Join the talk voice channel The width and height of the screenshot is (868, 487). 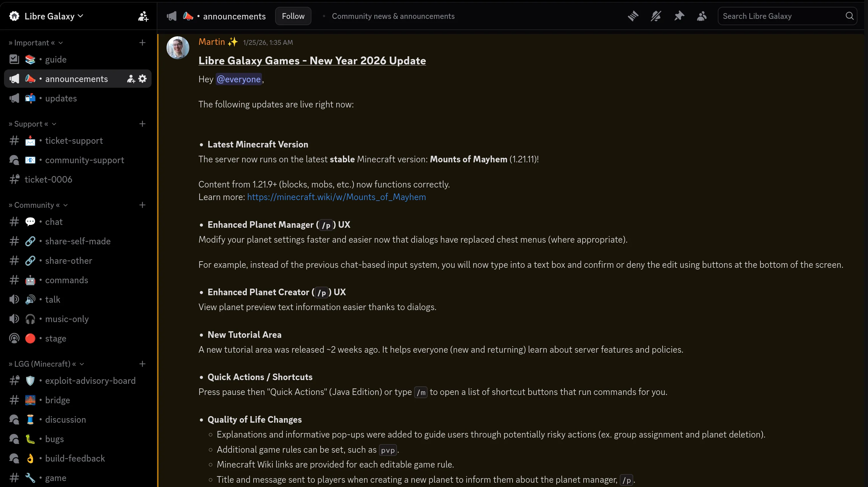(x=78, y=300)
